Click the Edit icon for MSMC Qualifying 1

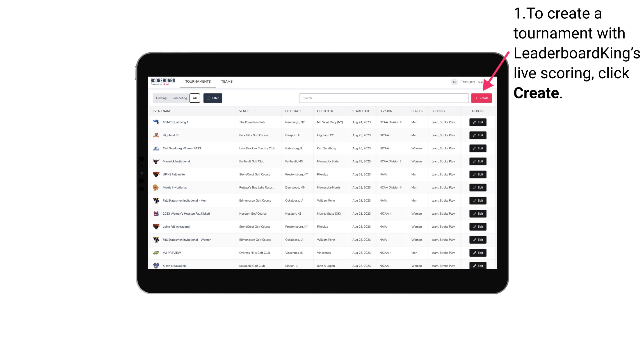coord(477,122)
